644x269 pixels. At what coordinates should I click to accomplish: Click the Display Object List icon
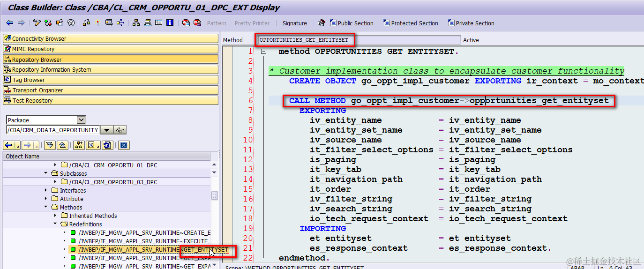[109, 23]
